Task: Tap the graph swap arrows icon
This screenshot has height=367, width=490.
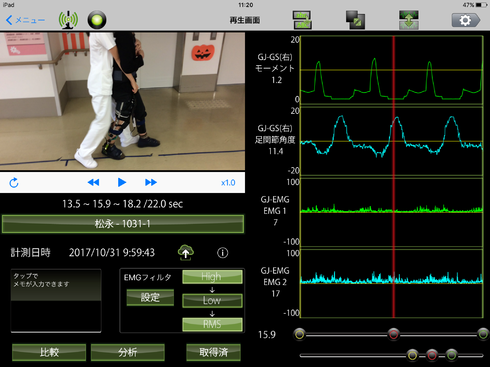Action: tap(409, 20)
